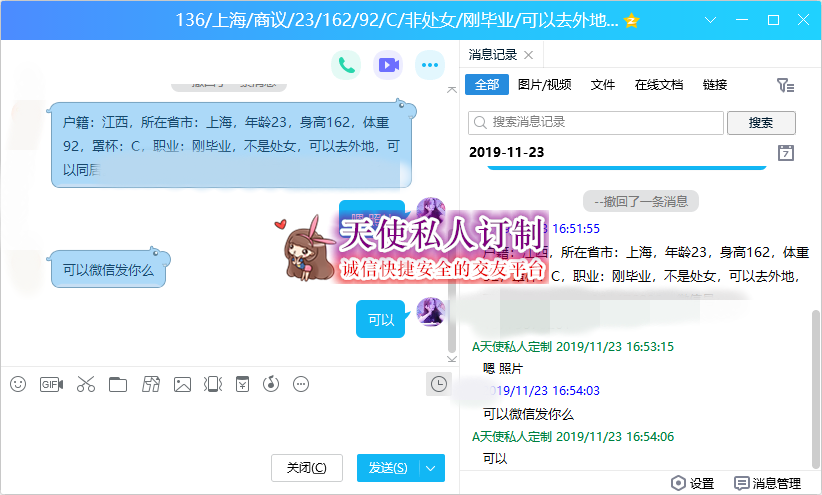
Task: Click the 搜索 button
Action: click(x=761, y=123)
